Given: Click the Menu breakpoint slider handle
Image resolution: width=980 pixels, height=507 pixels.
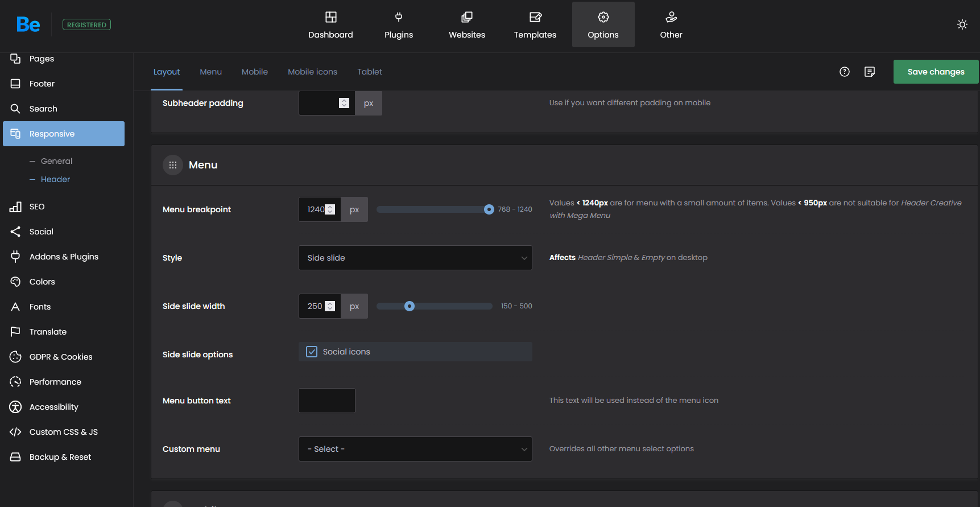Looking at the screenshot, I should point(489,209).
